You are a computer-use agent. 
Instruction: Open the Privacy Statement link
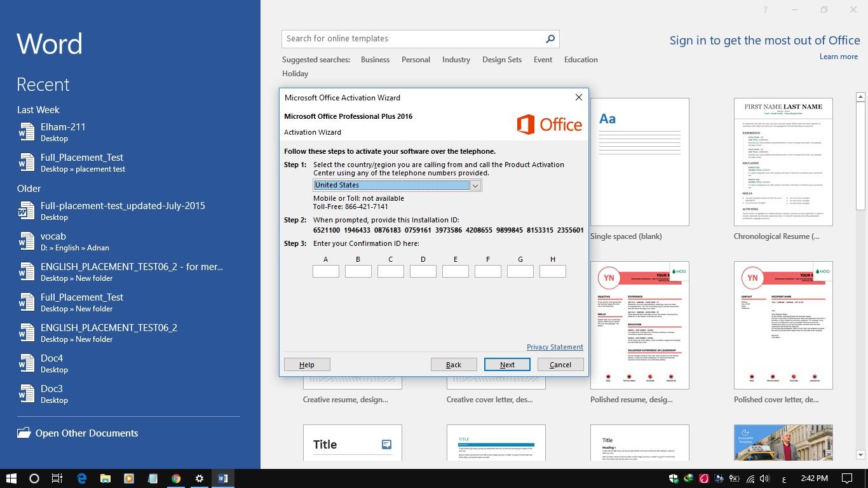[555, 347]
